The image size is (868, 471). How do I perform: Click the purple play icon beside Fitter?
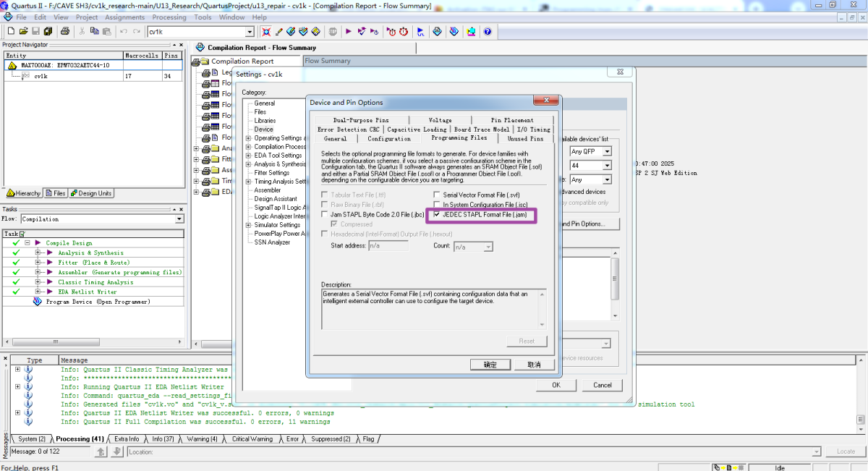click(x=51, y=263)
